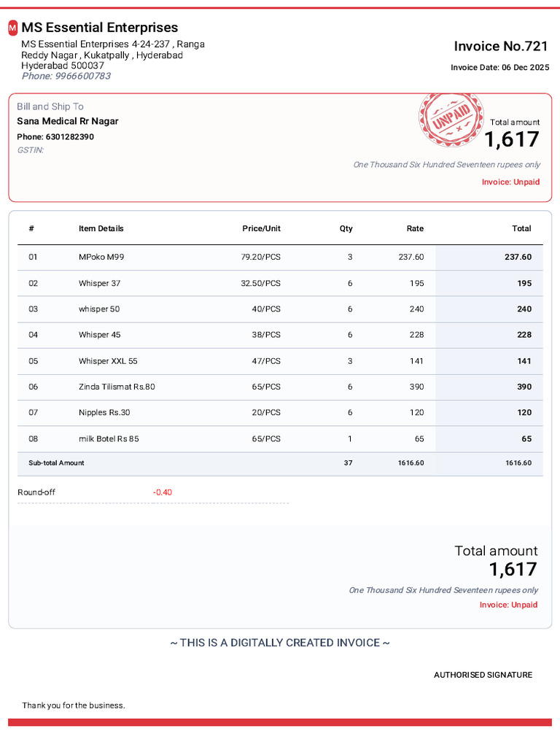Image resolution: width=560 pixels, height=747 pixels.
Task: Select item Whisper 37
Action: [x=99, y=284]
